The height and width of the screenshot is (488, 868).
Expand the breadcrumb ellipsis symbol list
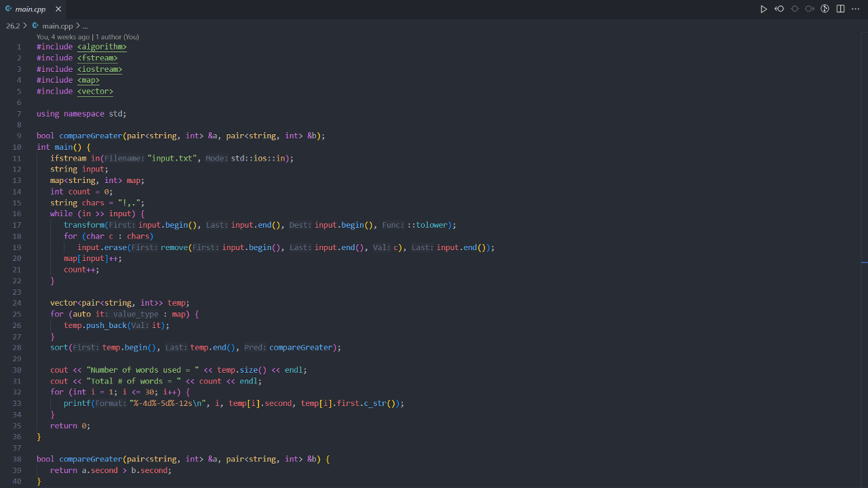click(85, 26)
